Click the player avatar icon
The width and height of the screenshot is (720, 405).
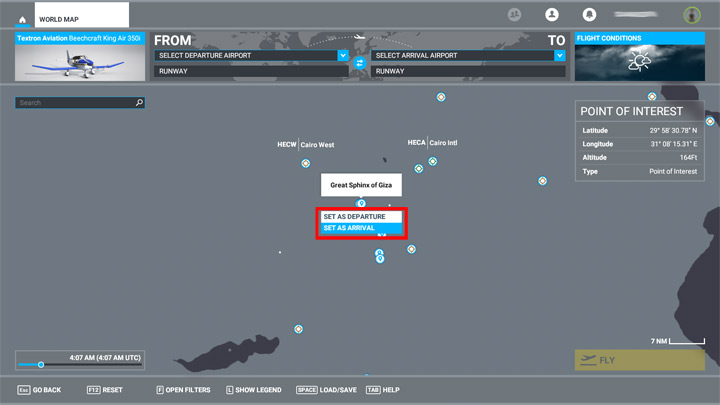click(690, 15)
